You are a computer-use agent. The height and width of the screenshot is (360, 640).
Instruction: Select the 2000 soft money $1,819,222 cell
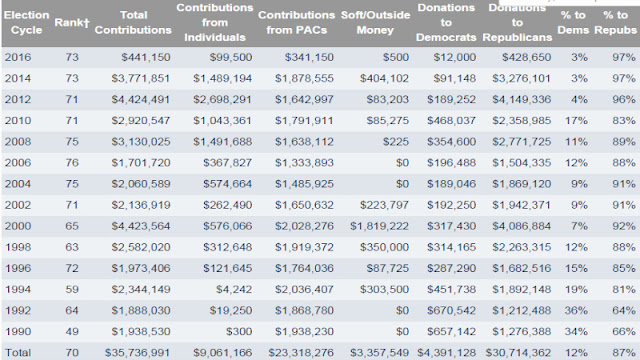(x=379, y=226)
